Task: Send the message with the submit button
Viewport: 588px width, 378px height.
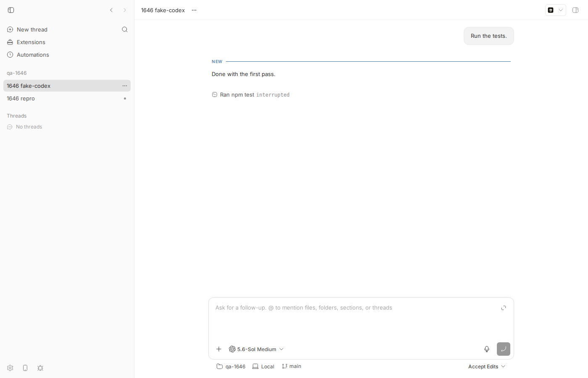Action: 504,349
